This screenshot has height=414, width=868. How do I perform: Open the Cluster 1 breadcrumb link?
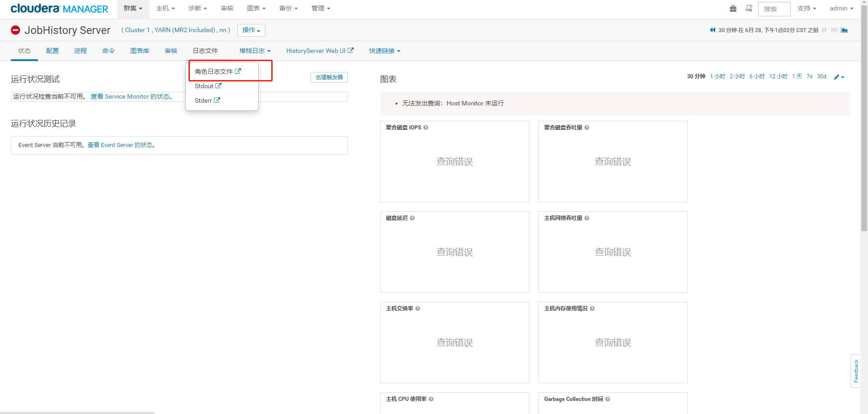click(137, 30)
